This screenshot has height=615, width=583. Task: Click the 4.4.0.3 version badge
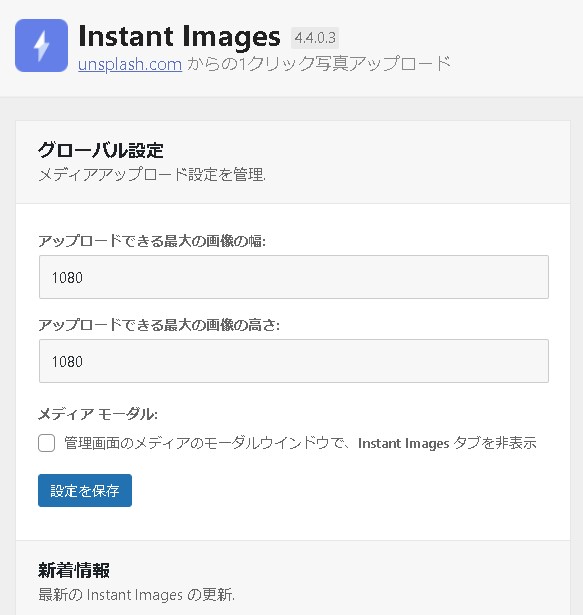click(315, 38)
